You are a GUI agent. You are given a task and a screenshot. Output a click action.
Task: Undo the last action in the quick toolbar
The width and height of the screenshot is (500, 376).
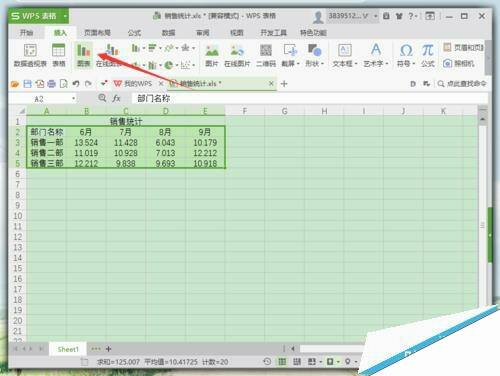click(76, 84)
